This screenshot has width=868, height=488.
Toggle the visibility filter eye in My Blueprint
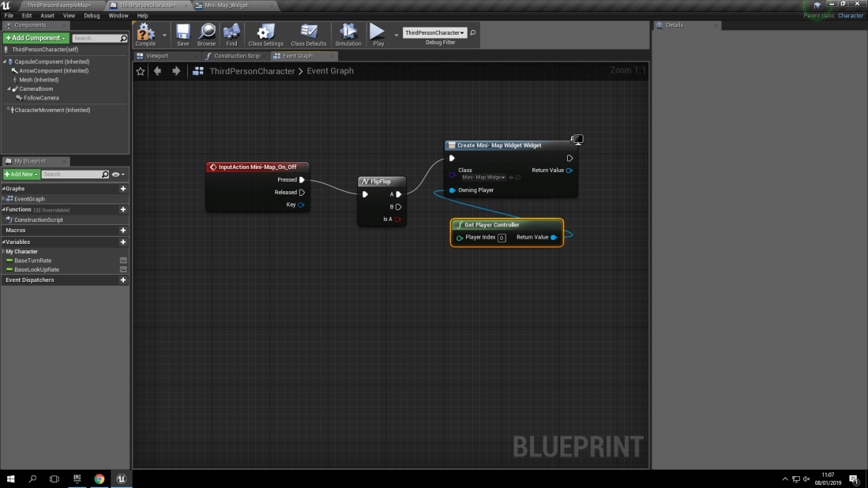click(117, 174)
